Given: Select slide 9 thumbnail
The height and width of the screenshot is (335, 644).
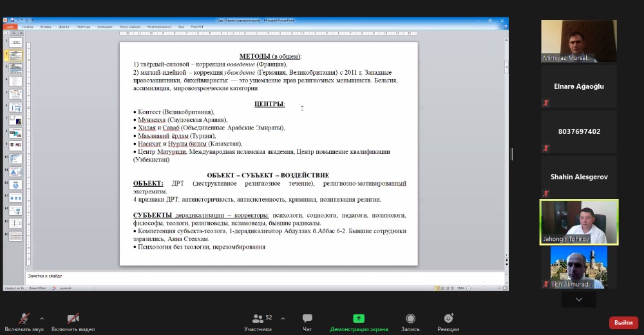Looking at the screenshot, I should 15,146.
